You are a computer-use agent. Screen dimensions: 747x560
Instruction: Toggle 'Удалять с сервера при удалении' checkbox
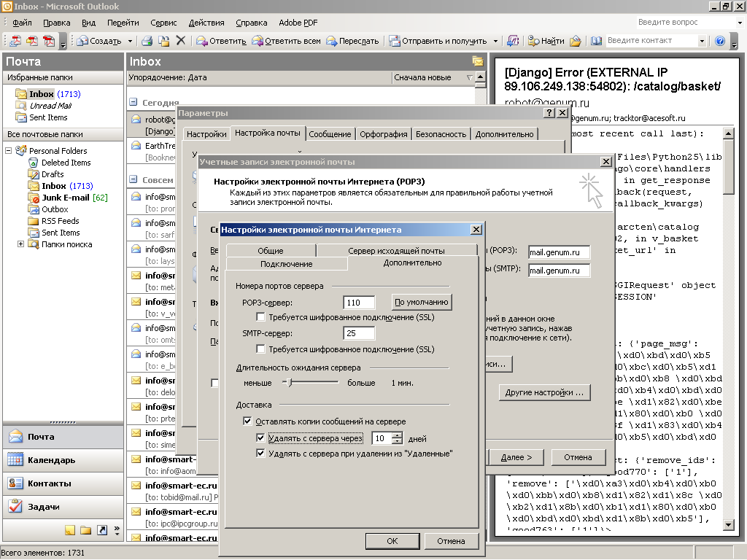coord(261,454)
